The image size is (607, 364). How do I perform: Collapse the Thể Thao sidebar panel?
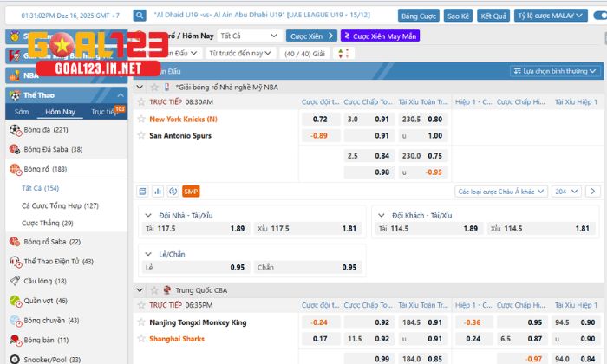coord(121,95)
